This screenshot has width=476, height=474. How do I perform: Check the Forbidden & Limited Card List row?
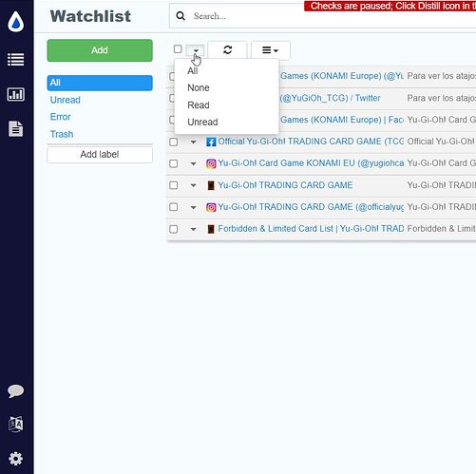(174, 229)
